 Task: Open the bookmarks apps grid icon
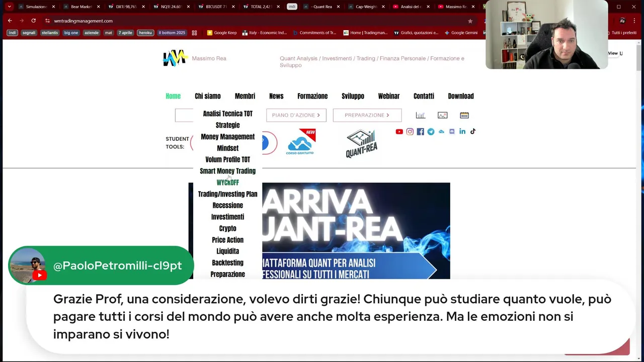194,33
